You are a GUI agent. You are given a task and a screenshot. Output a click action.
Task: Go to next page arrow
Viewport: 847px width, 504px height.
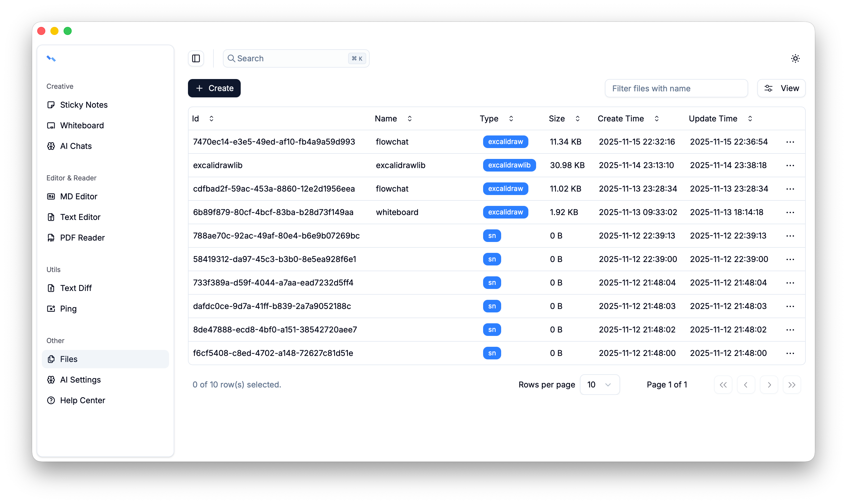click(x=769, y=385)
